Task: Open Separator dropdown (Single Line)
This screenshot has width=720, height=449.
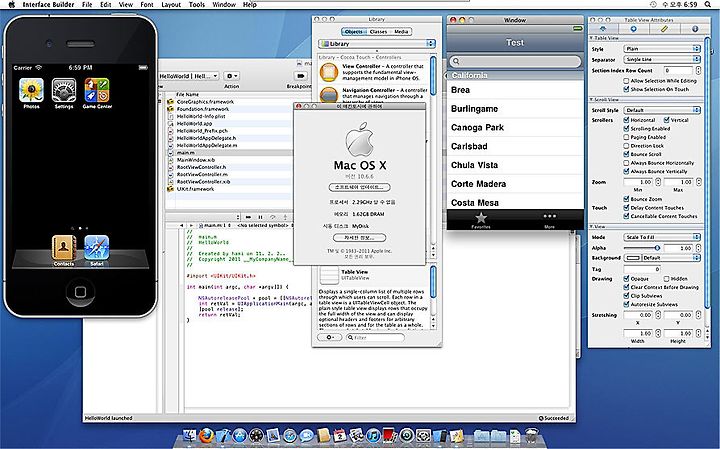Action: pyautogui.click(x=662, y=59)
